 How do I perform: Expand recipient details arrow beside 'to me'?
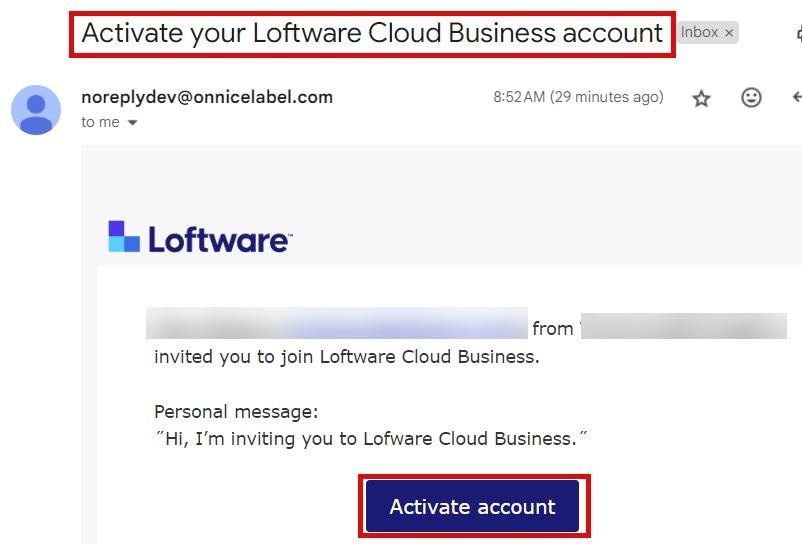tap(132, 123)
